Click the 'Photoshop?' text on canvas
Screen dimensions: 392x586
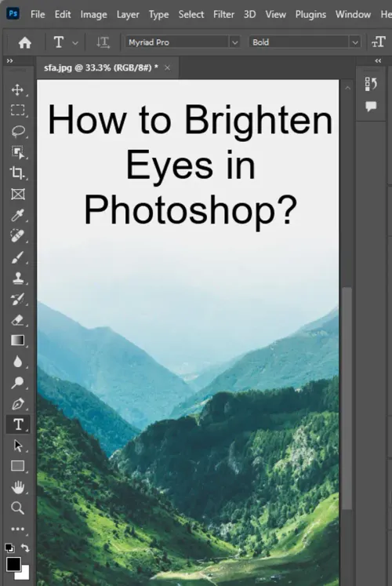pyautogui.click(x=191, y=210)
